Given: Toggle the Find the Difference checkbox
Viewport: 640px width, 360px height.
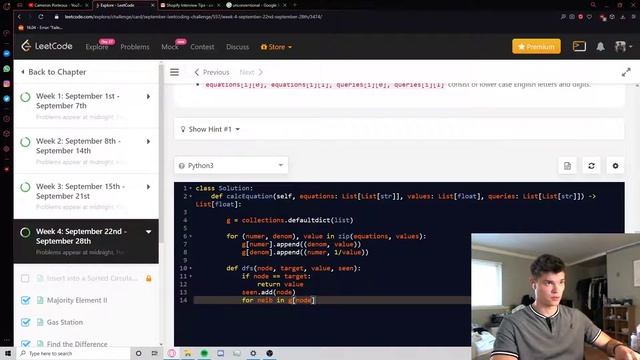Looking at the screenshot, I should click(25, 344).
